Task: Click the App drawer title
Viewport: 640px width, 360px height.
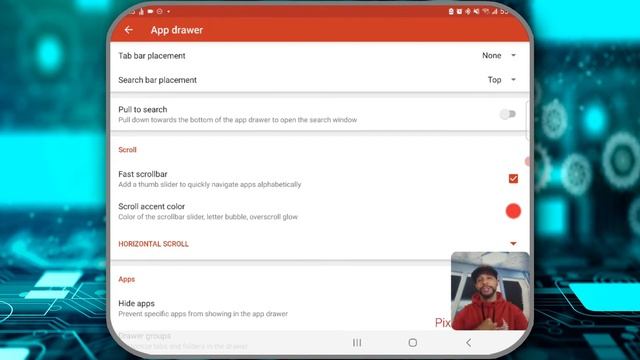Action: [x=177, y=30]
